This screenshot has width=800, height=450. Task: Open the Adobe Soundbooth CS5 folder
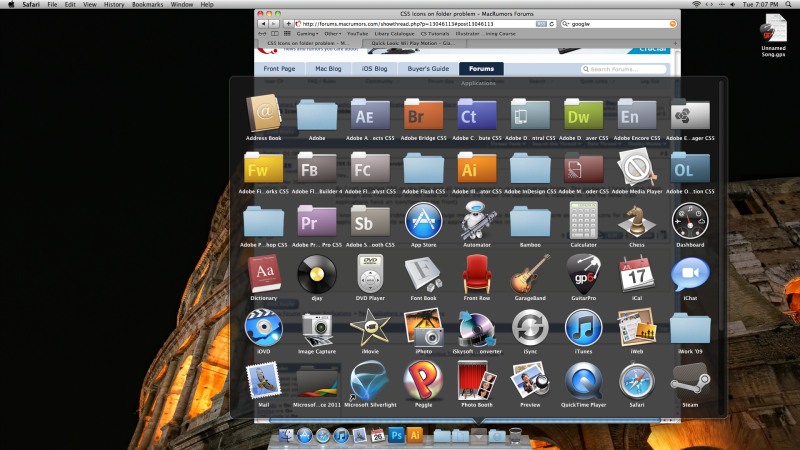point(370,221)
